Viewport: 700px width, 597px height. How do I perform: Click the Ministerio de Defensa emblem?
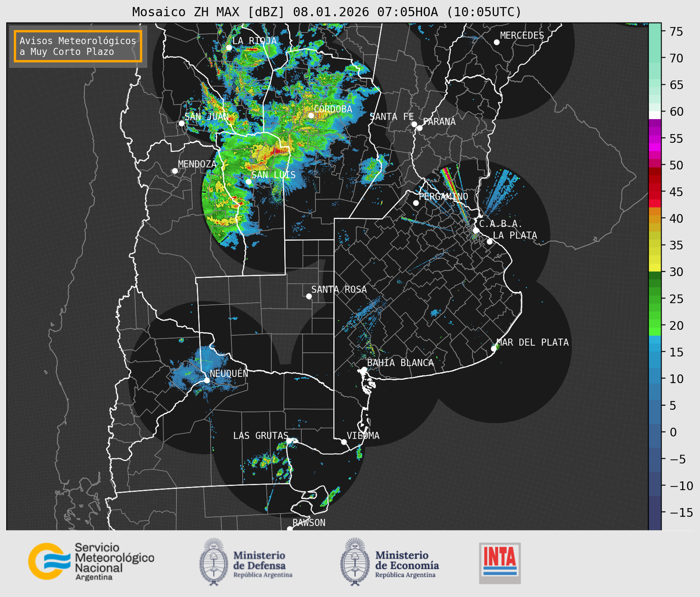[214, 562]
